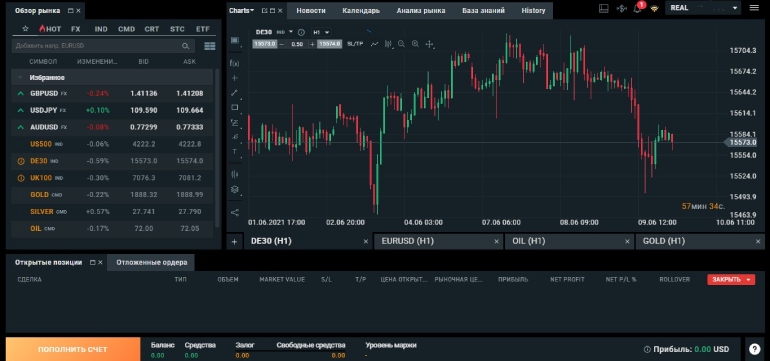The width and height of the screenshot is (770, 361).
Task: Open the notifications bell
Action: [637, 8]
